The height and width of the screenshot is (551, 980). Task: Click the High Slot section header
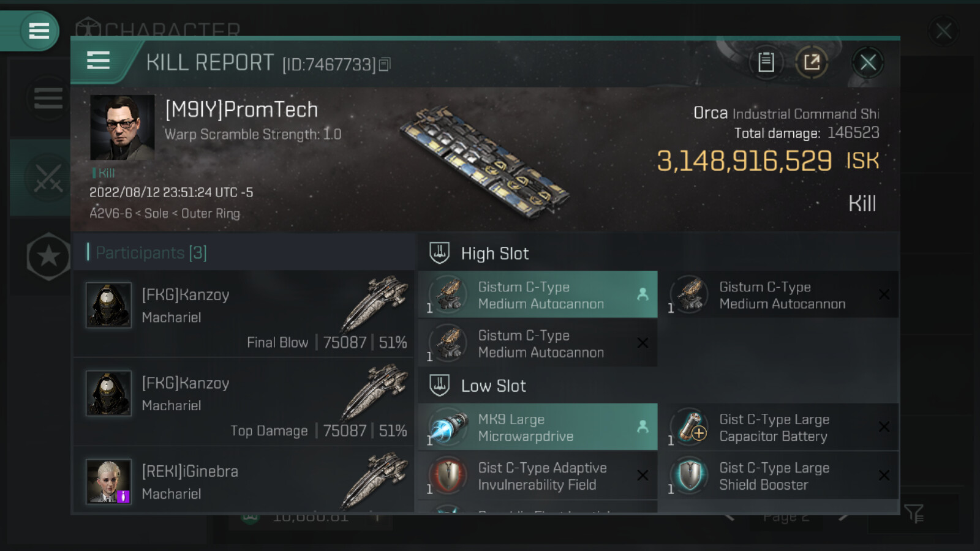[x=494, y=253]
